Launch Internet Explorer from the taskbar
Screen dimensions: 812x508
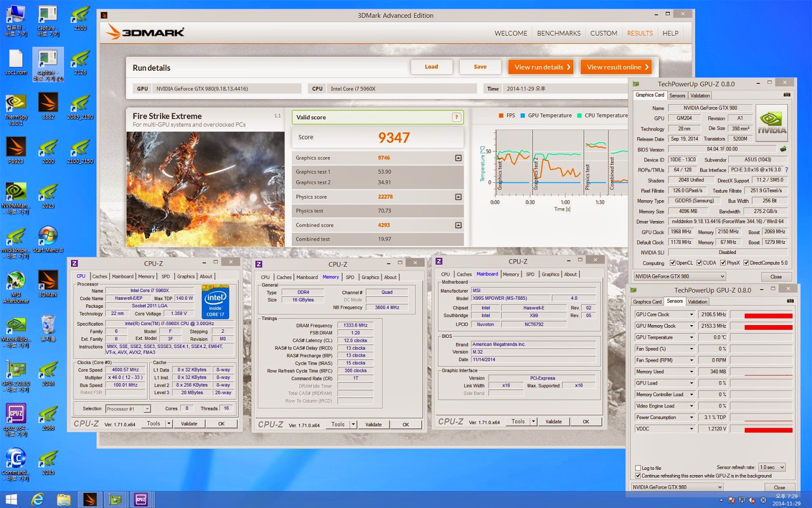(38, 500)
